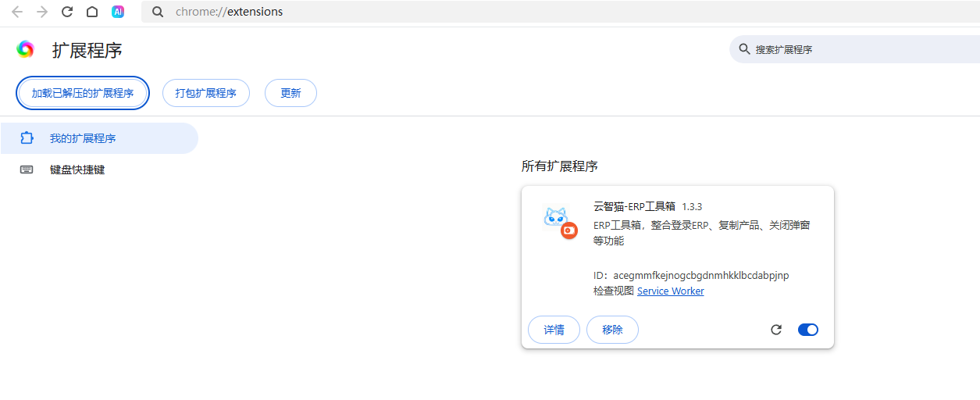Open the Service Worker inspect link
The width and height of the screenshot is (980, 400).
670,291
